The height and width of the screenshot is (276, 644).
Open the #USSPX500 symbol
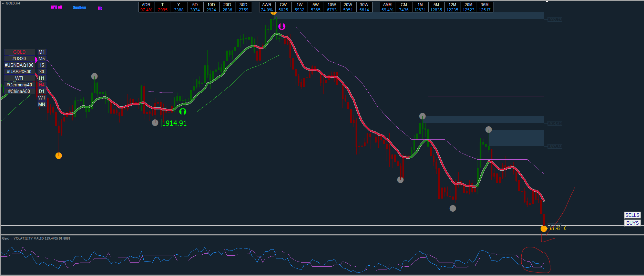click(20, 72)
